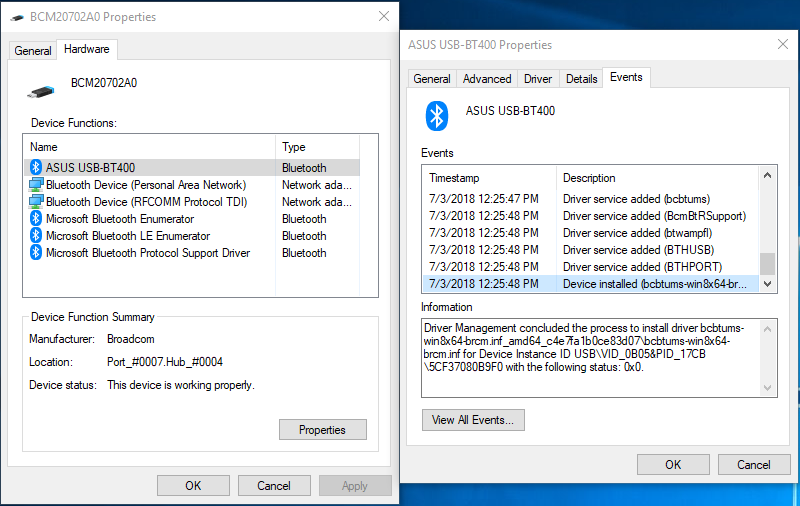Switch to General tab in BCM20702A0 Properties
This screenshot has width=800, height=506.
click(33, 50)
